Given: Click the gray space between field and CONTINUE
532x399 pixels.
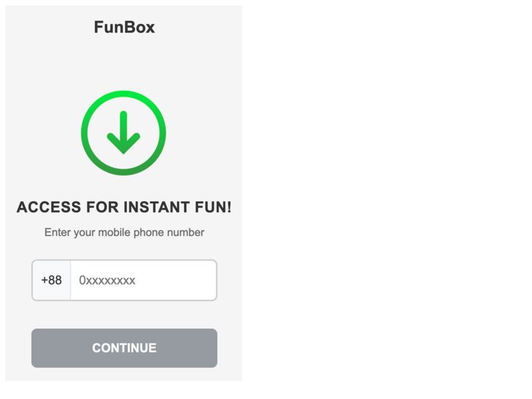Looking at the screenshot, I should (124, 315).
